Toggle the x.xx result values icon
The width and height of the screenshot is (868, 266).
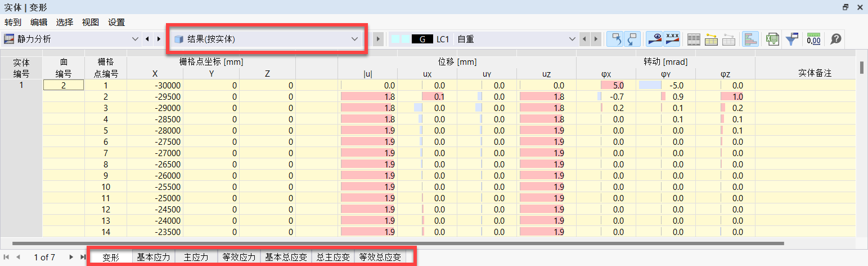click(x=671, y=39)
